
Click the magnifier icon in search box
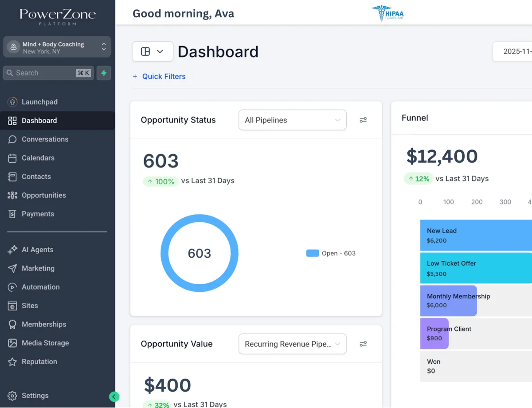[x=10, y=73]
